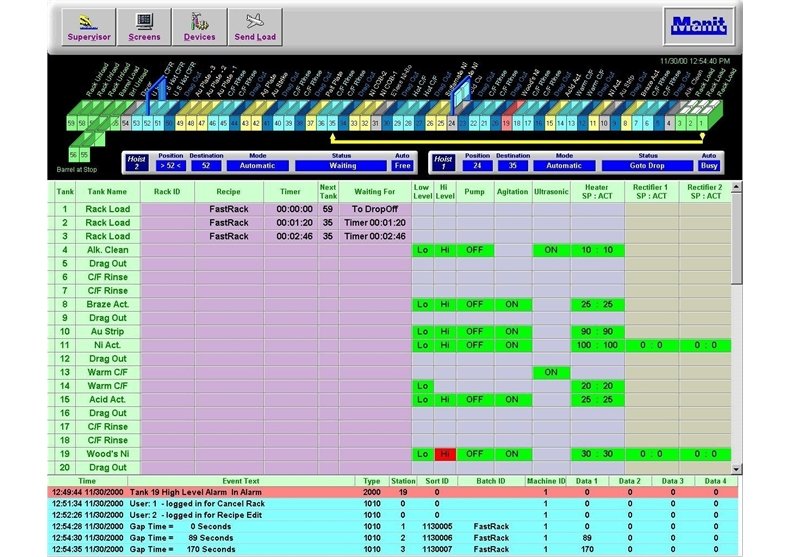Click red Hi level alarm for Wood's Ni
The image size is (790, 557).
[443, 453]
